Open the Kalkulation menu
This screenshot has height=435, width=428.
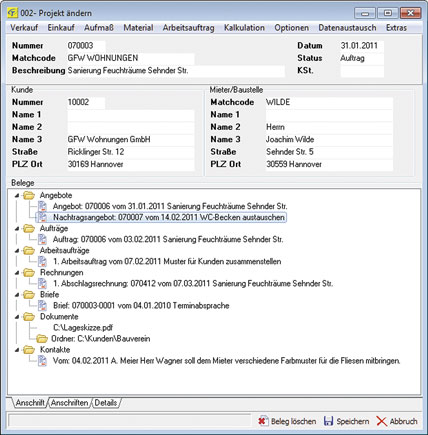coord(244,28)
